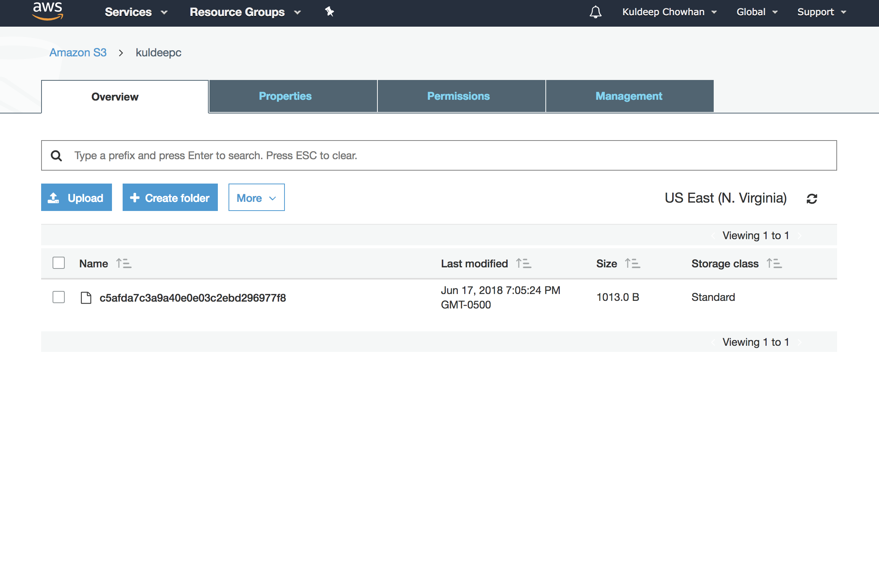
Task: Expand the Global region dropdown
Action: click(757, 12)
